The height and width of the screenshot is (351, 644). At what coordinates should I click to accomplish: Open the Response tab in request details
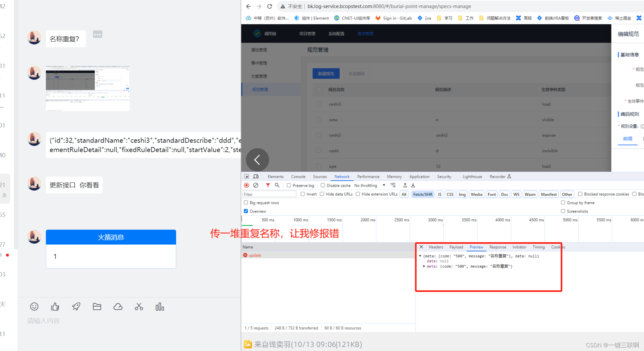tap(497, 247)
